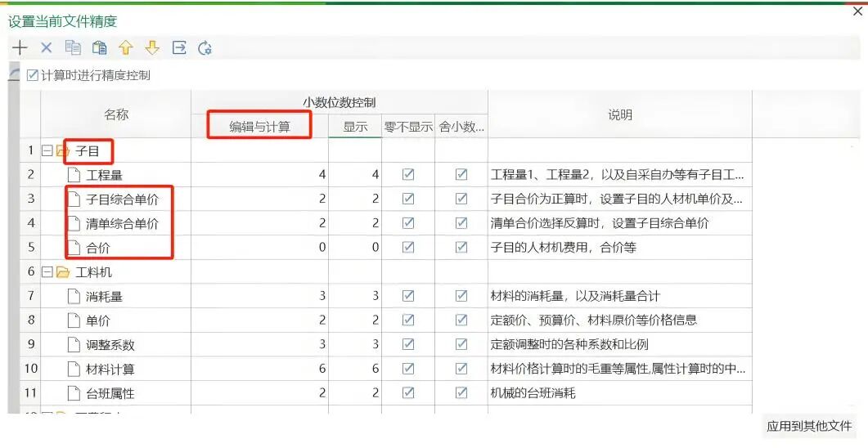Click the move up arrow icon

tap(126, 48)
